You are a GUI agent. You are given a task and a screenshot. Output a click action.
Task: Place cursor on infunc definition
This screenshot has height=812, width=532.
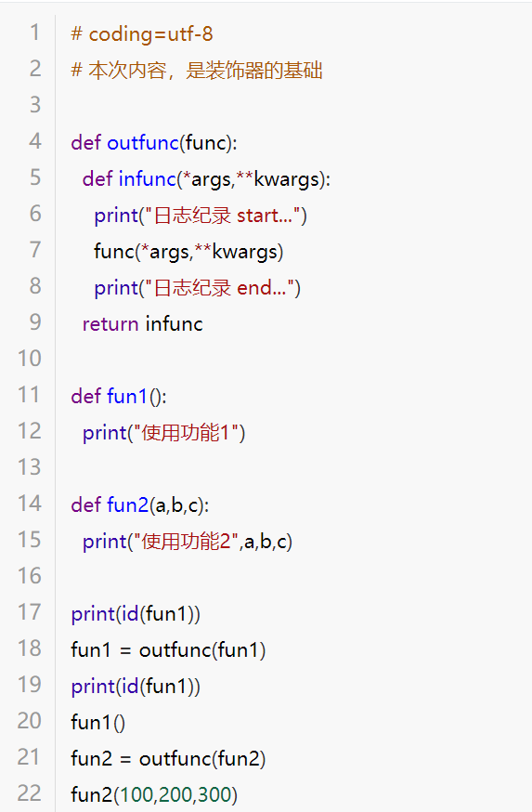point(148,178)
